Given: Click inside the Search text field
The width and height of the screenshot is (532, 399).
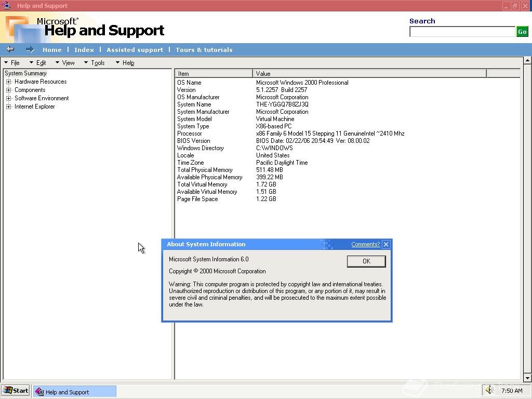Looking at the screenshot, I should pyautogui.click(x=462, y=32).
